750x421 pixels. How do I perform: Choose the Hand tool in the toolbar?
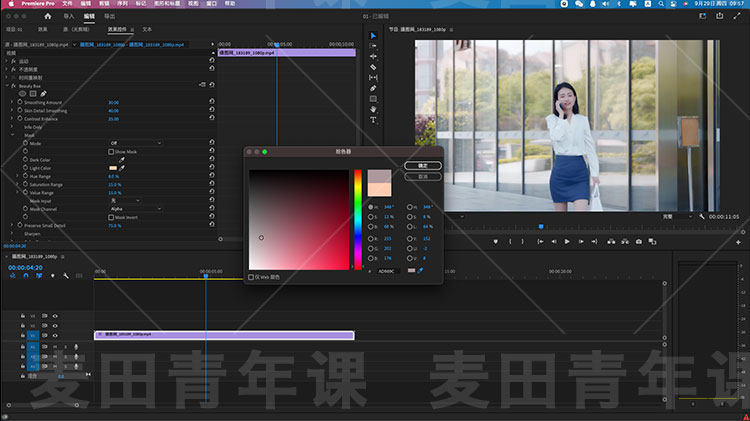373,109
